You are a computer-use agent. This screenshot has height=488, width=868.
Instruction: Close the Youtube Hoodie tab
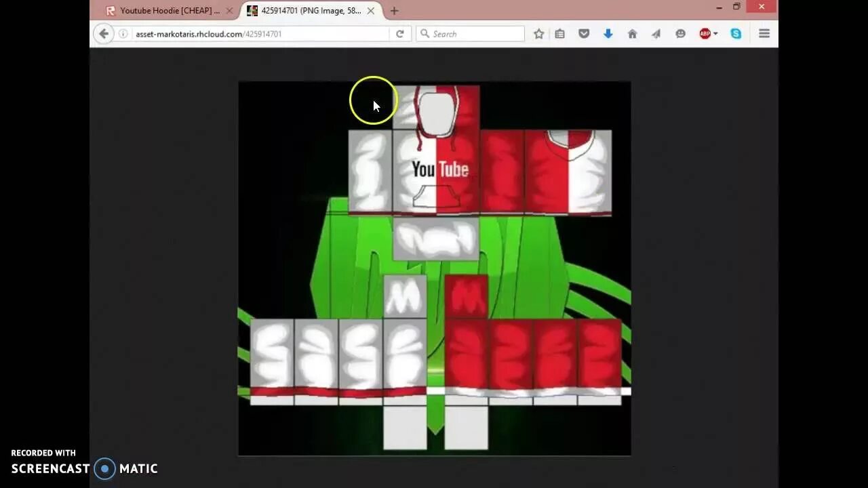pyautogui.click(x=229, y=11)
